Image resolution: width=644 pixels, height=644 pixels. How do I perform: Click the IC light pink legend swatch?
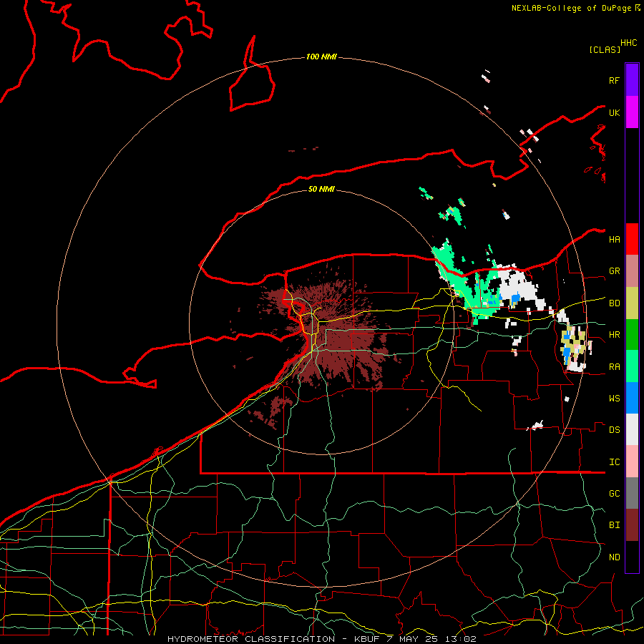coord(632,462)
